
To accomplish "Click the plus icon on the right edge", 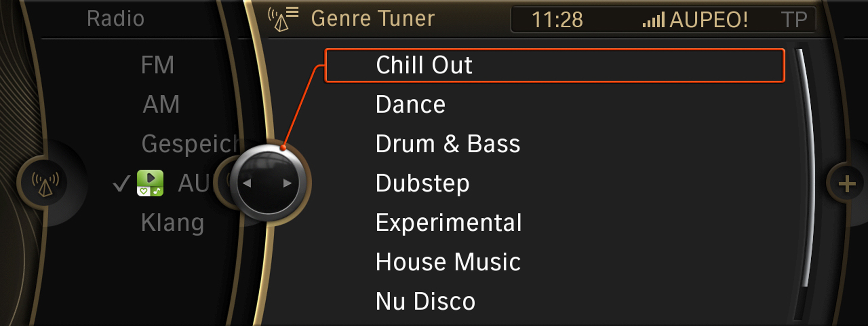I will (847, 184).
